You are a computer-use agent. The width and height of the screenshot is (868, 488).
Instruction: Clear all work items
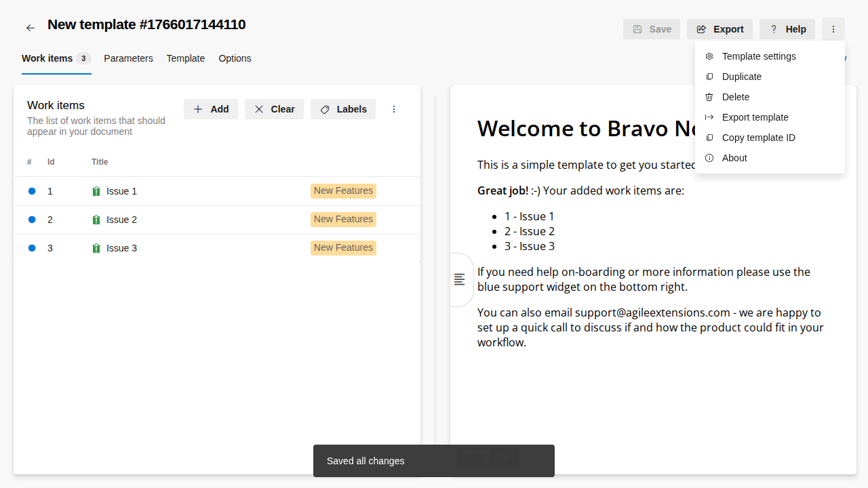tap(274, 109)
